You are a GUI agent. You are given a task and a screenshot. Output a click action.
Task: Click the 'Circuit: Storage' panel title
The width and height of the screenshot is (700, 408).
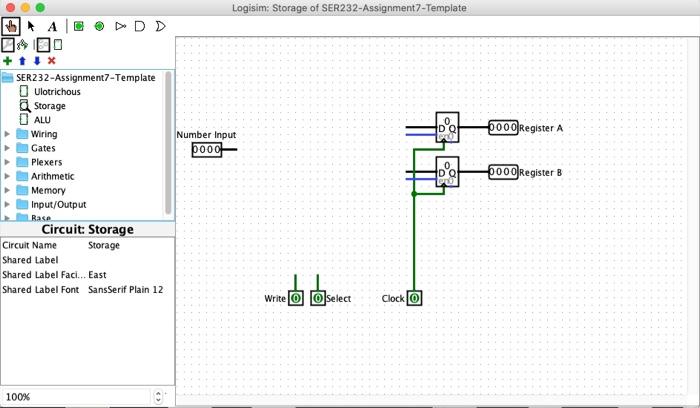click(88, 229)
